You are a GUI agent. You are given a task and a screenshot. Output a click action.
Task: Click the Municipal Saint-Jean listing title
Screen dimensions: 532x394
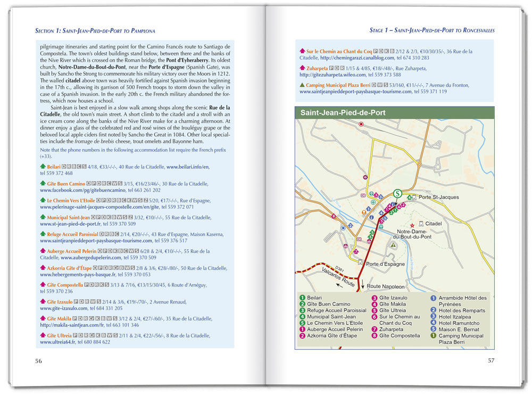[x=68, y=217]
